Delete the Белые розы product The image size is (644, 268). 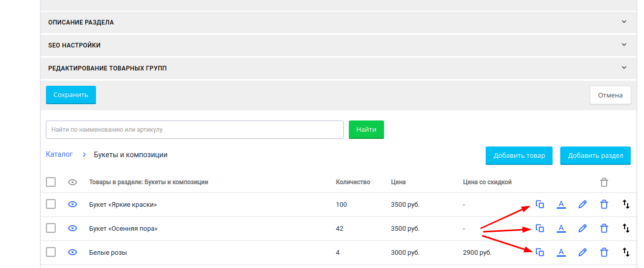pyautogui.click(x=604, y=252)
